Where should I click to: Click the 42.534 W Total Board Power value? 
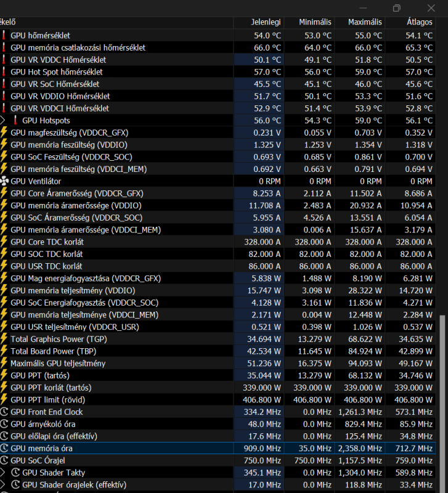[x=264, y=351]
